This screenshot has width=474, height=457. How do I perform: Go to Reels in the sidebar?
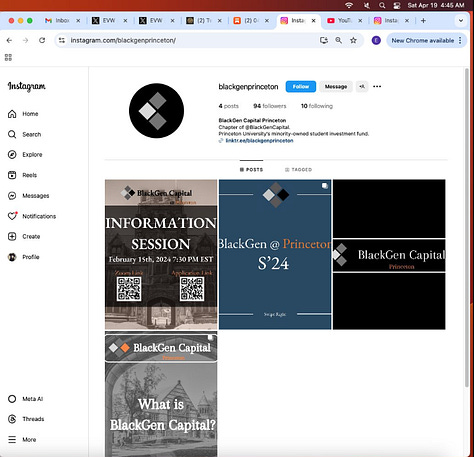(x=22, y=175)
